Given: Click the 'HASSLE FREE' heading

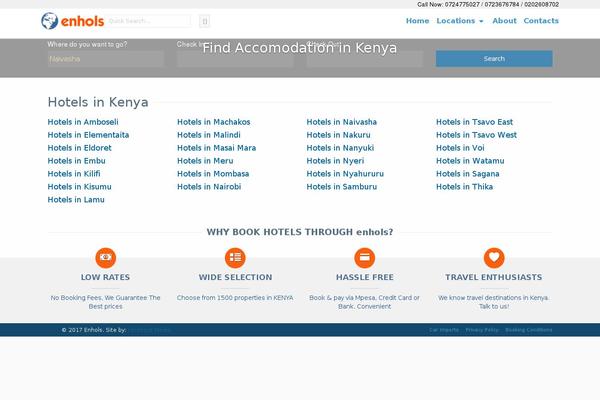Looking at the screenshot, I should point(365,277).
